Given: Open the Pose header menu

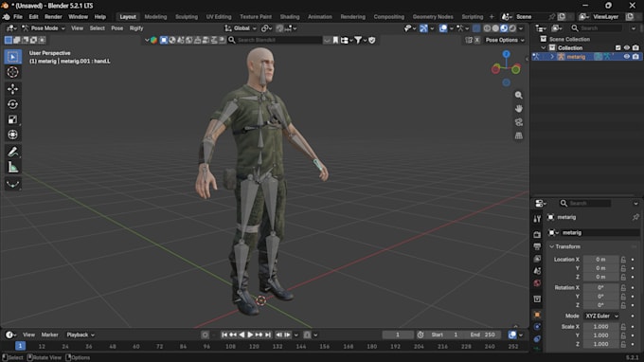Looking at the screenshot, I should pos(117,28).
